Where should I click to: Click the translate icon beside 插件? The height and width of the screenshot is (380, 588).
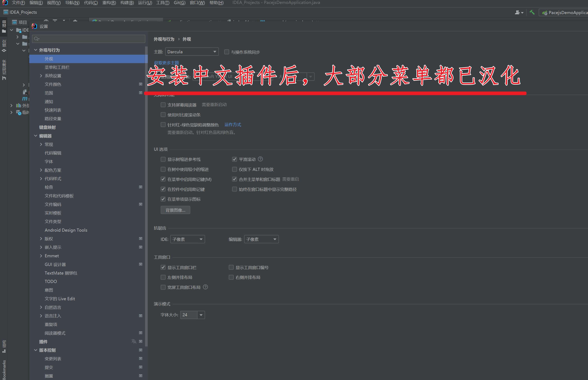tap(134, 341)
